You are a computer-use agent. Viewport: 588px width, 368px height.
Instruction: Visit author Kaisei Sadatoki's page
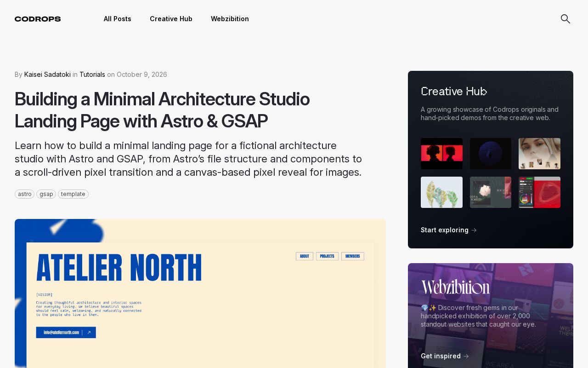pos(47,75)
